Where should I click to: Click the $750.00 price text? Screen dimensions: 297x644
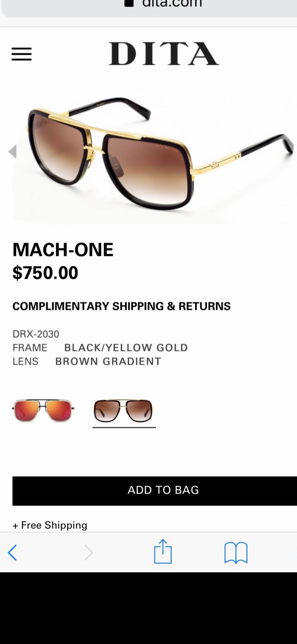pos(45,273)
